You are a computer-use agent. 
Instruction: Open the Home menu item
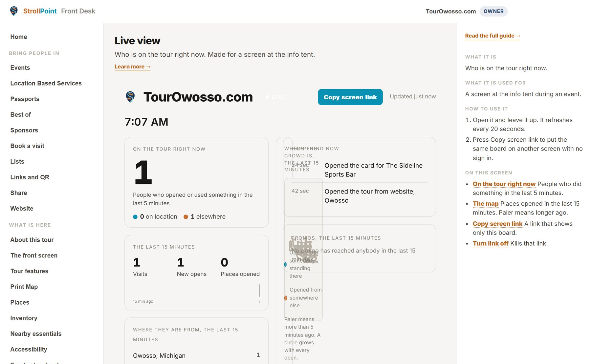pyautogui.click(x=19, y=37)
